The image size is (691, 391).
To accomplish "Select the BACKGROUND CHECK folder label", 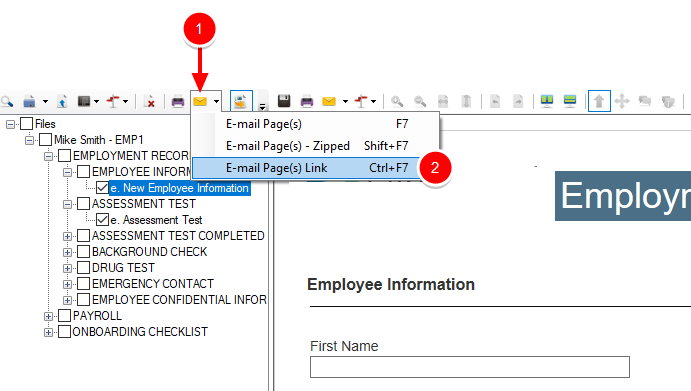I will 149,252.
